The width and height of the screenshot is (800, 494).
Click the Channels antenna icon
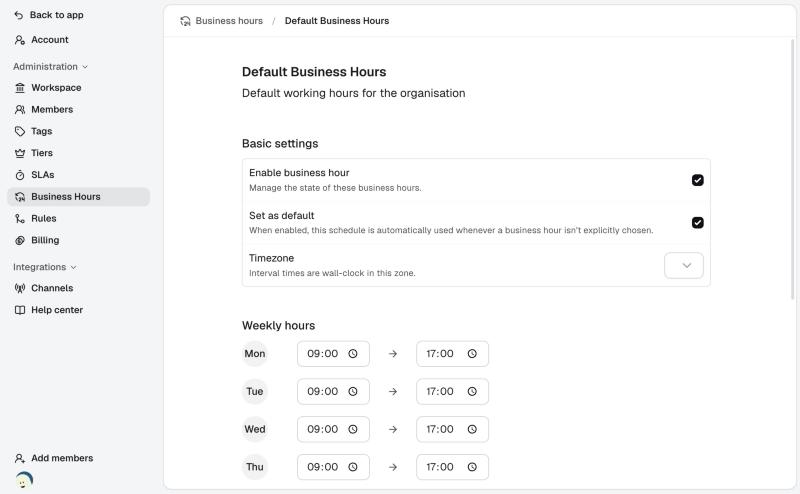(x=20, y=288)
